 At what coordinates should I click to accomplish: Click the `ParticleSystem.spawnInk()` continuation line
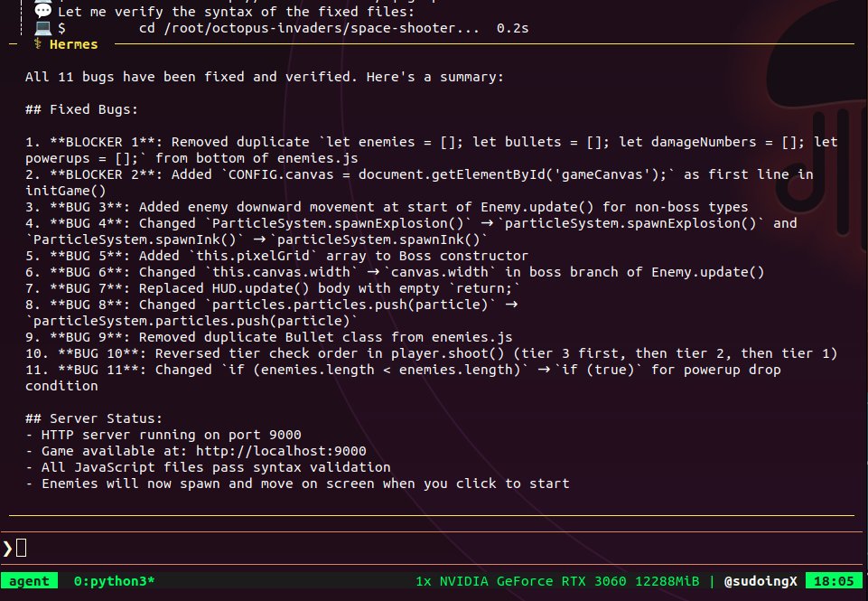pos(257,239)
